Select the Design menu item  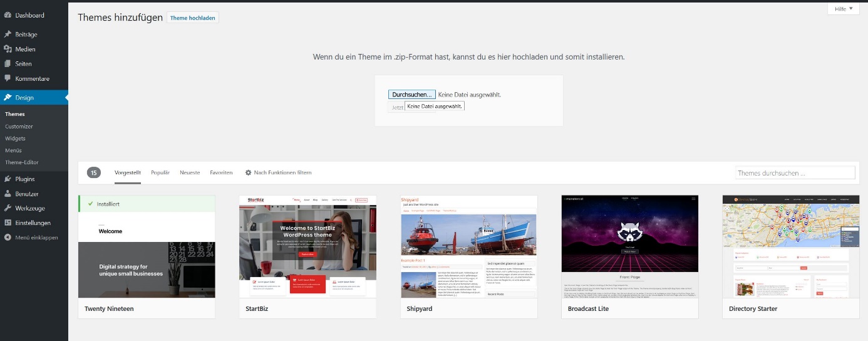[34, 98]
